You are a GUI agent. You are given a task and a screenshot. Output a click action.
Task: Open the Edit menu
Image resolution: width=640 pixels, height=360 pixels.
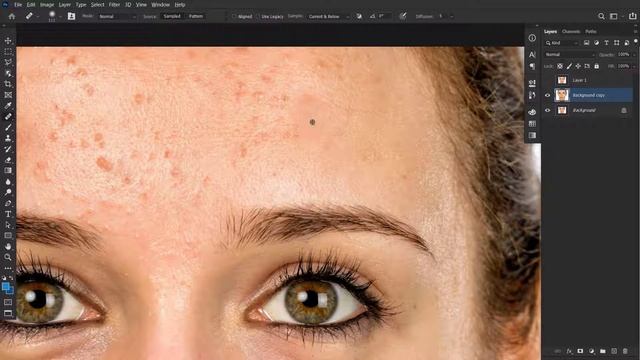31,5
